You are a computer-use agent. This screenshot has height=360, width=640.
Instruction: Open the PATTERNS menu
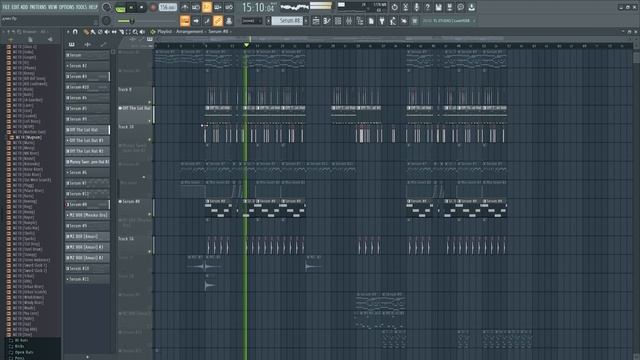38,7
